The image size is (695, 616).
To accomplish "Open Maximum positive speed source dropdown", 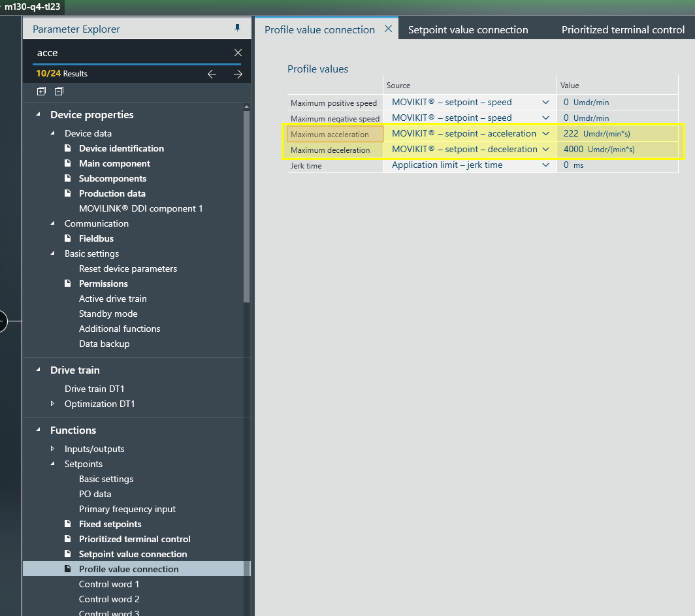I will coord(545,103).
